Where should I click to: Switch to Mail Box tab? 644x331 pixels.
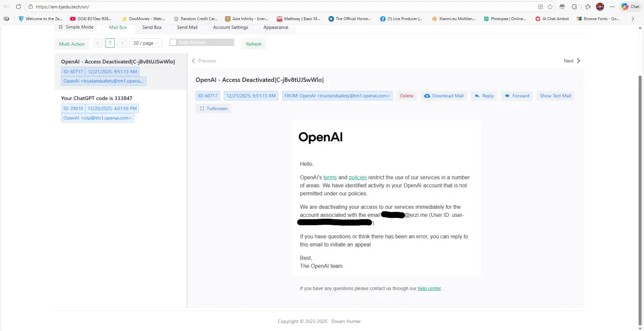point(118,27)
